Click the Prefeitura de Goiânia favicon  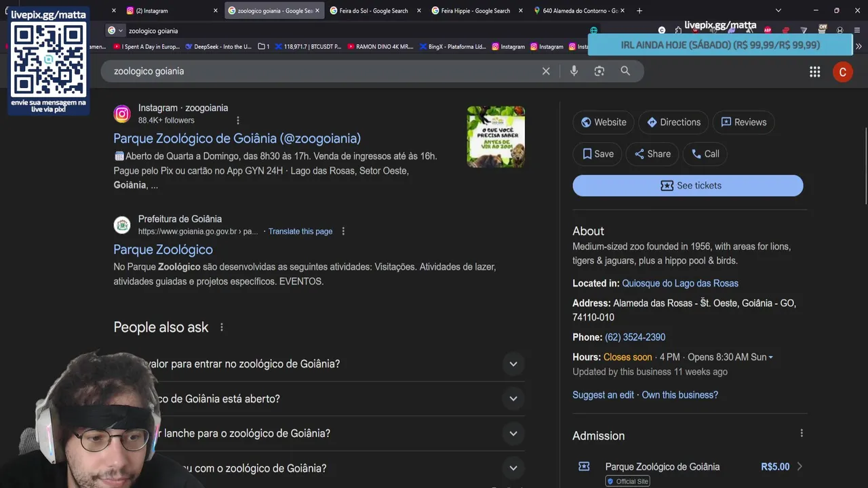tap(122, 225)
